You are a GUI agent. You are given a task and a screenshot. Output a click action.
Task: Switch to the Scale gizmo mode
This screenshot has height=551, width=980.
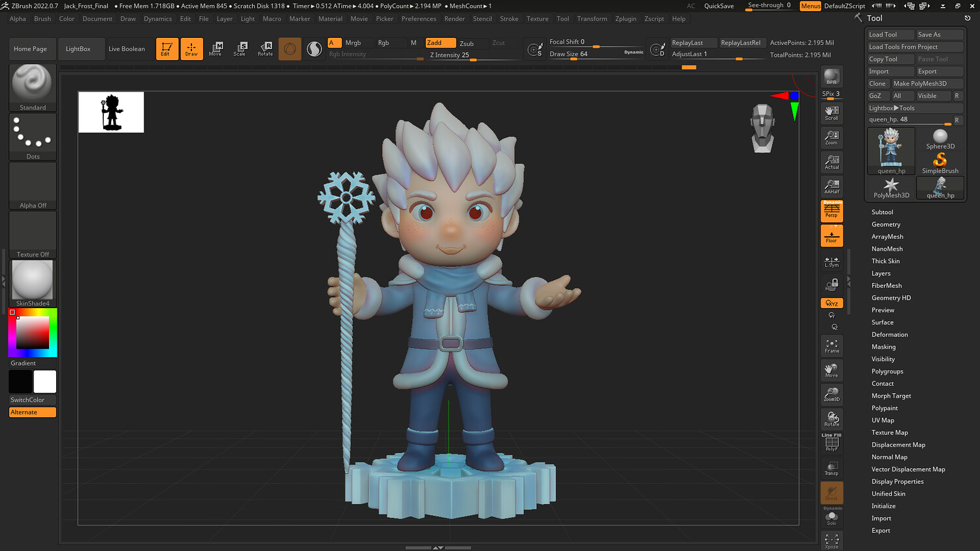pos(240,48)
